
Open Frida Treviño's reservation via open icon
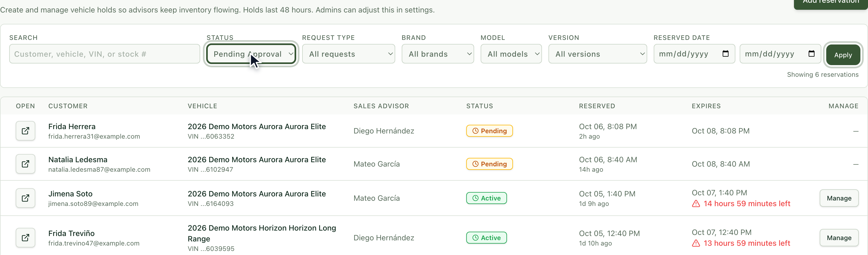pyautogui.click(x=25, y=238)
